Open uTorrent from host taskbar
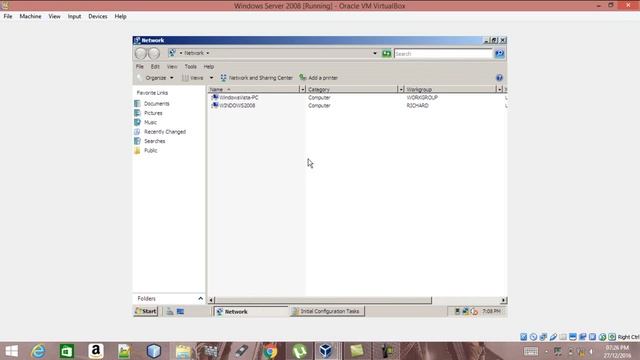 (x=299, y=351)
